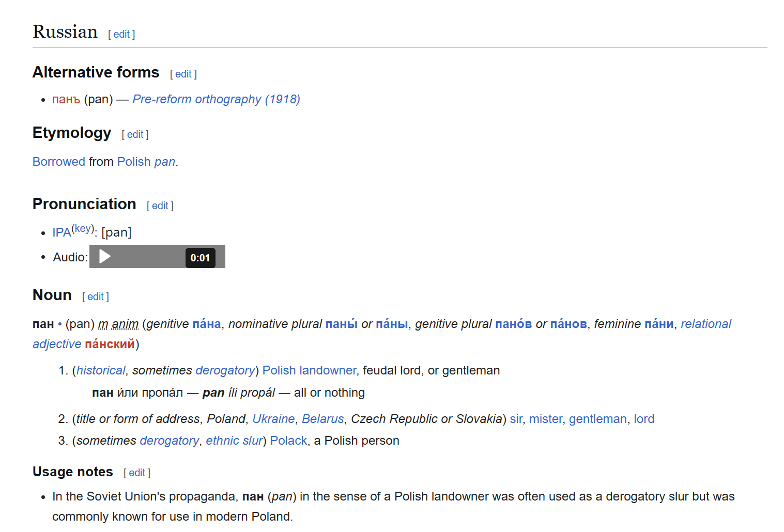This screenshot has height=532, width=784.
Task: Click bold пан in usage note sentence
Action: tap(253, 497)
